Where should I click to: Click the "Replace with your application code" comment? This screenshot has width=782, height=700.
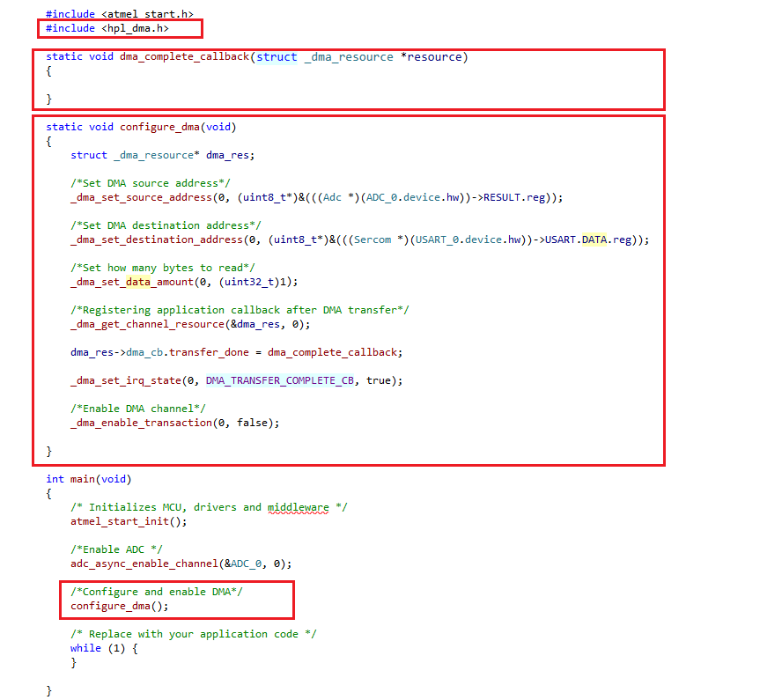pyautogui.click(x=193, y=634)
